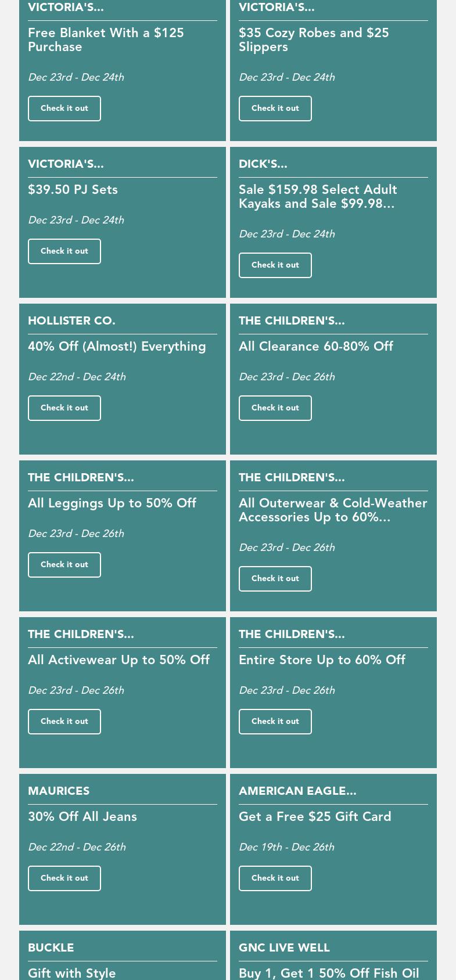Open the Maurices store page
The width and height of the screenshot is (456, 980).
(x=59, y=791)
